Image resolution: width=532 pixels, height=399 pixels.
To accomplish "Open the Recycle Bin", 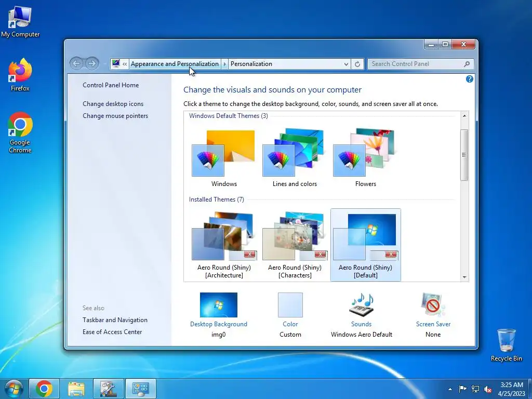I will pos(506,345).
